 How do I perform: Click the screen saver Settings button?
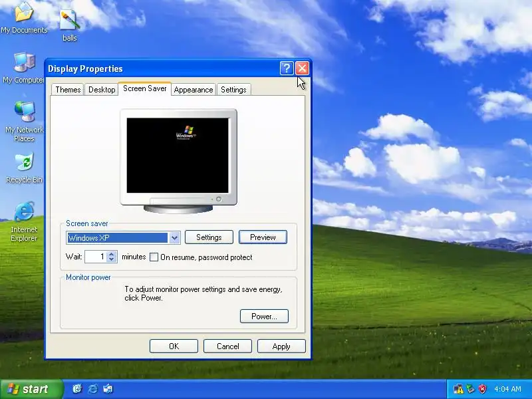coord(209,237)
